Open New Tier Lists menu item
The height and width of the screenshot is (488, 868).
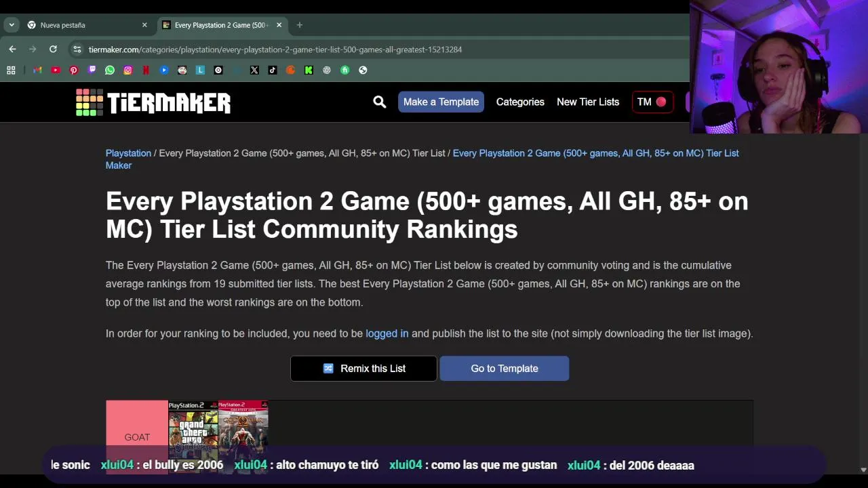[x=588, y=102]
